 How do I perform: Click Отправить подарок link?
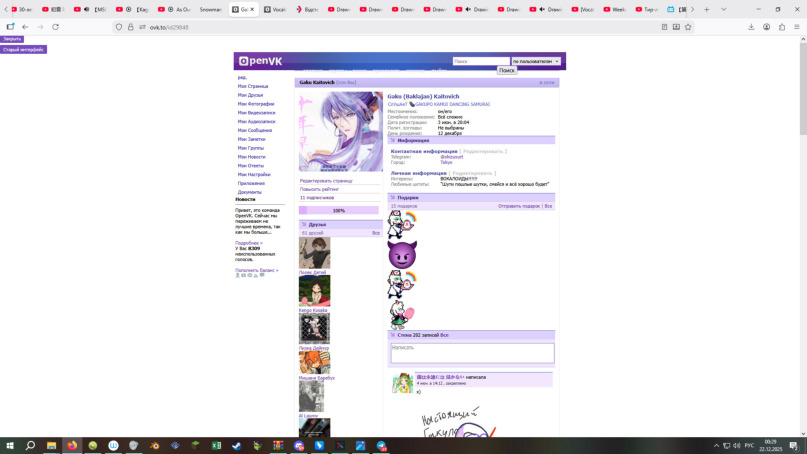[x=519, y=206]
